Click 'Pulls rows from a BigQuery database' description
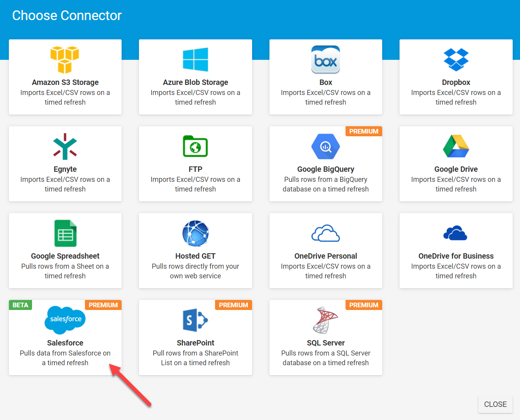This screenshot has height=420, width=520. coord(326,184)
